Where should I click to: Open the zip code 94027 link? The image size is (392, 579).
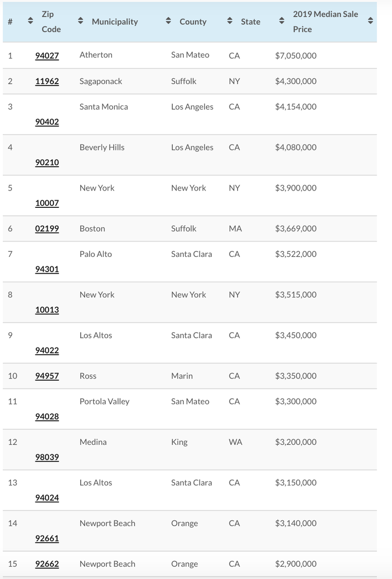[x=47, y=55]
